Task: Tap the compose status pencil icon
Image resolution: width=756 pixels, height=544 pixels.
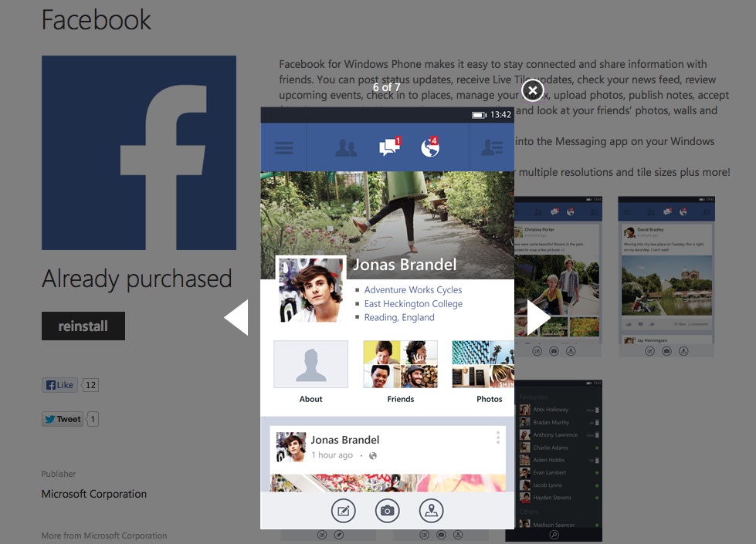Action: click(343, 510)
